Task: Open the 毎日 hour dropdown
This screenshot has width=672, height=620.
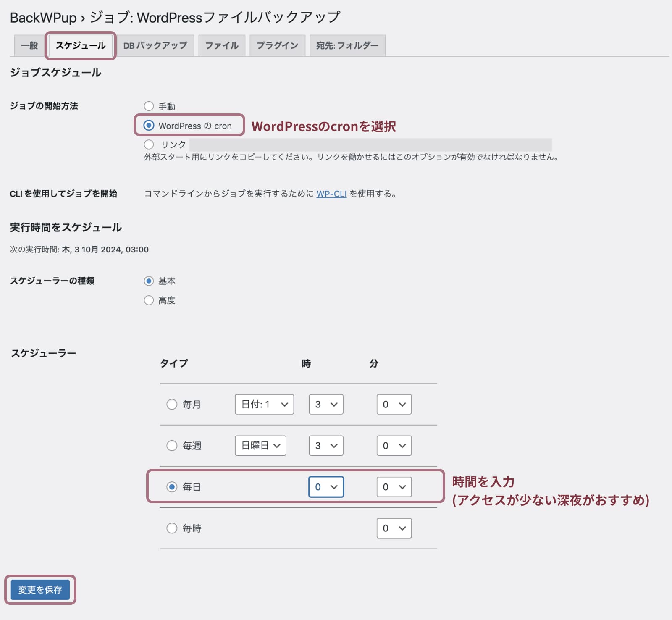Action: pyautogui.click(x=326, y=487)
